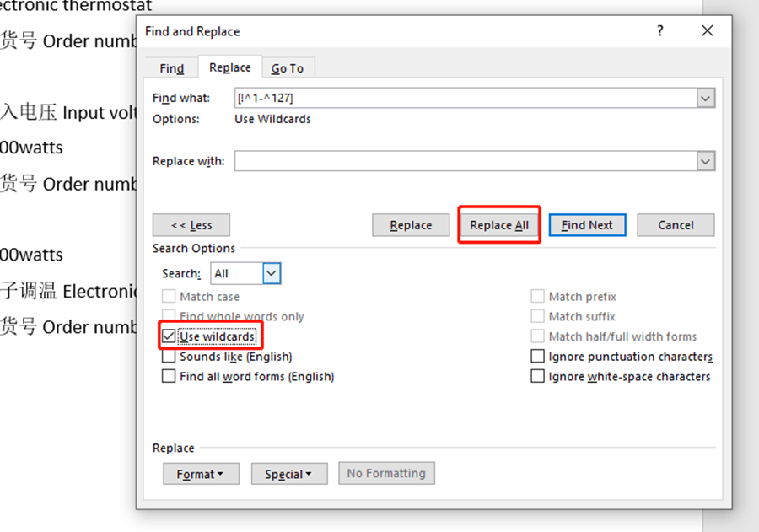Viewport: 759px width, 532px height.
Task: Open the Find what history dropdown
Action: [705, 98]
